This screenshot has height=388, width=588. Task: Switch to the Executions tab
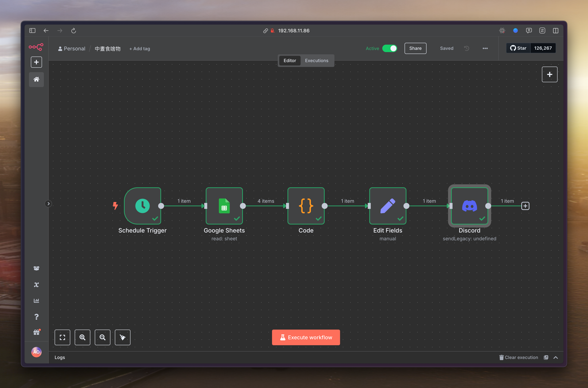[x=317, y=61]
